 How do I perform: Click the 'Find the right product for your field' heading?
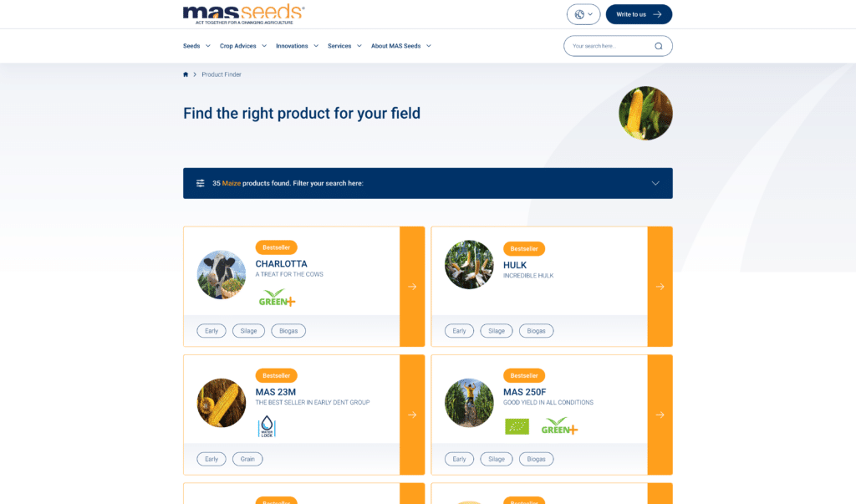tap(302, 113)
